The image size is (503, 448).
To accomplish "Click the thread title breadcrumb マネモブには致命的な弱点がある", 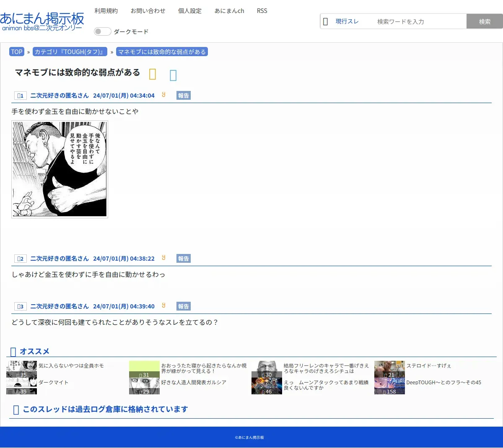I will tap(162, 52).
